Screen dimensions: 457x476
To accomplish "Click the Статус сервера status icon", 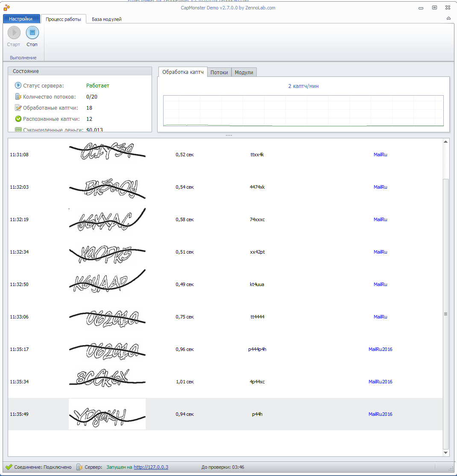I will (18, 85).
